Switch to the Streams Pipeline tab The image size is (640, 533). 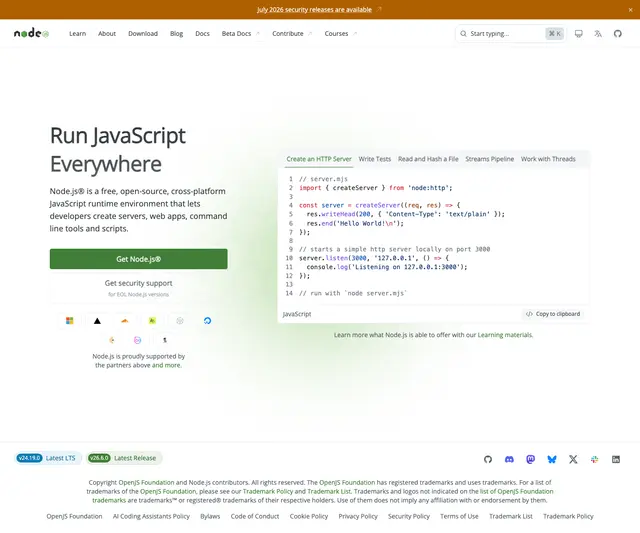pyautogui.click(x=489, y=159)
